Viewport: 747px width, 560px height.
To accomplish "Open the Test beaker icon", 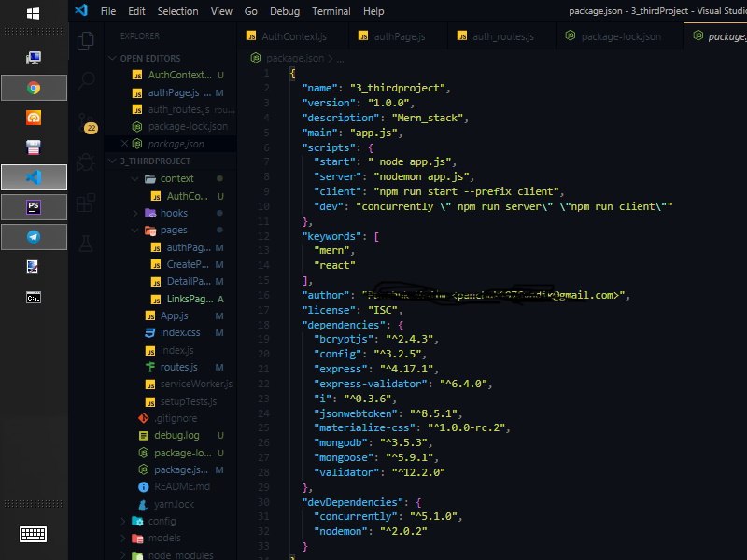I will [86, 244].
